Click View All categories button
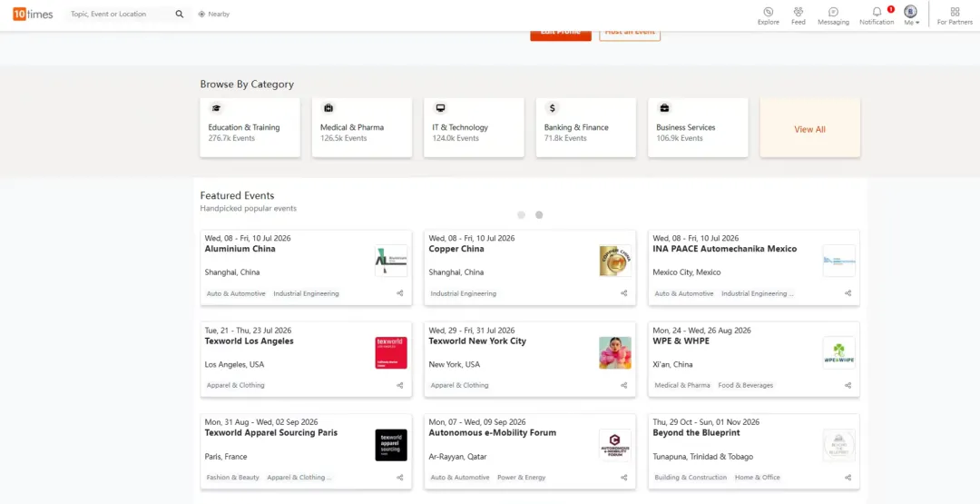The height and width of the screenshot is (504, 980). [x=809, y=129]
